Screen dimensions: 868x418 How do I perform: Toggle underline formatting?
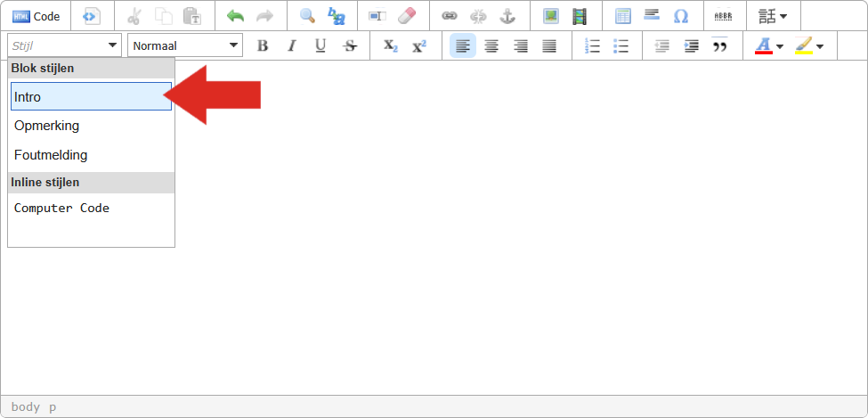click(x=320, y=45)
